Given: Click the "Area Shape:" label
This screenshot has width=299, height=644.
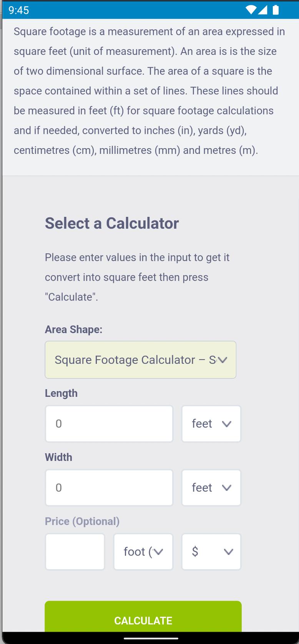Looking at the screenshot, I should tap(73, 329).
